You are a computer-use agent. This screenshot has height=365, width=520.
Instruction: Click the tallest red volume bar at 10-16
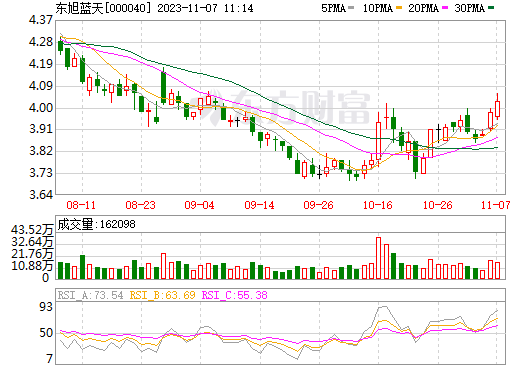click(x=379, y=258)
